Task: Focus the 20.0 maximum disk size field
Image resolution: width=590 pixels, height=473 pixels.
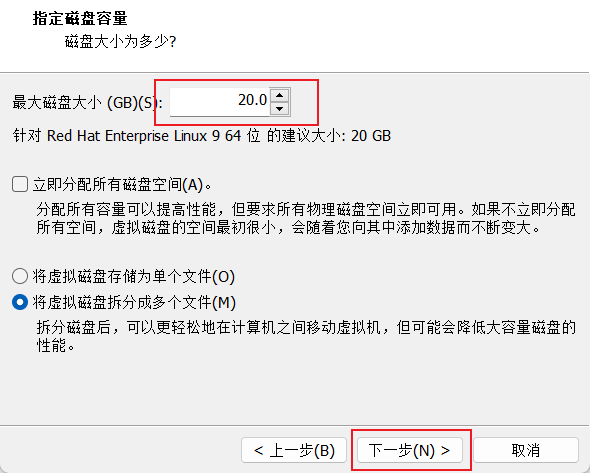Action: coord(220,102)
